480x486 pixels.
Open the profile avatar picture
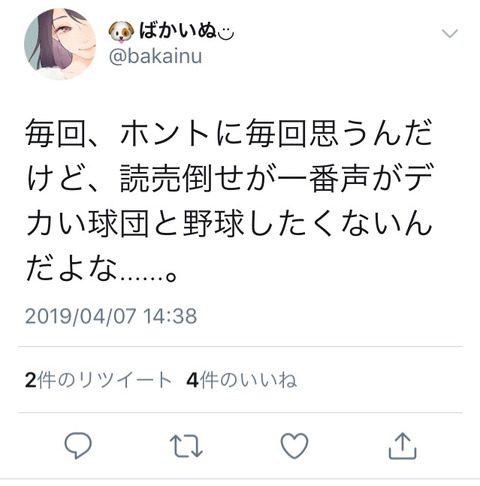click(x=60, y=44)
